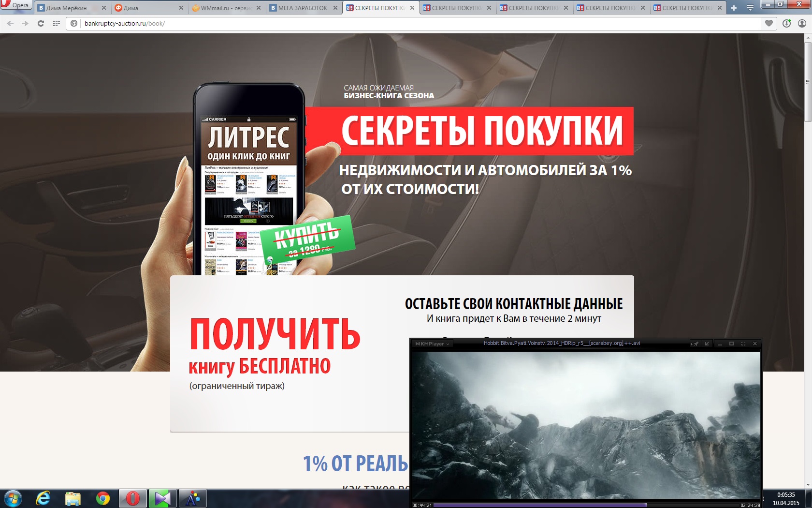812x508 pixels.
Task: Click the green КУПИТЬ price tag
Action: click(307, 240)
